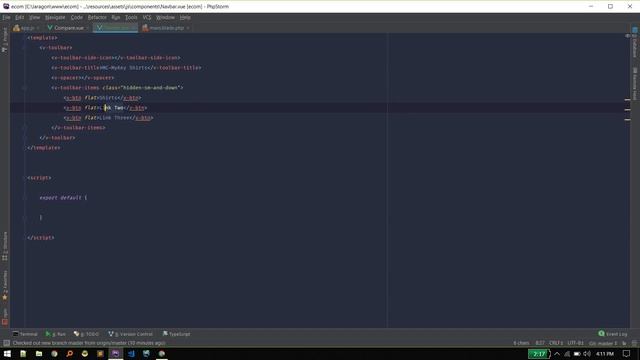Open the volume control in system tray
Screen dimensions: 640x360
click(x=587, y=354)
